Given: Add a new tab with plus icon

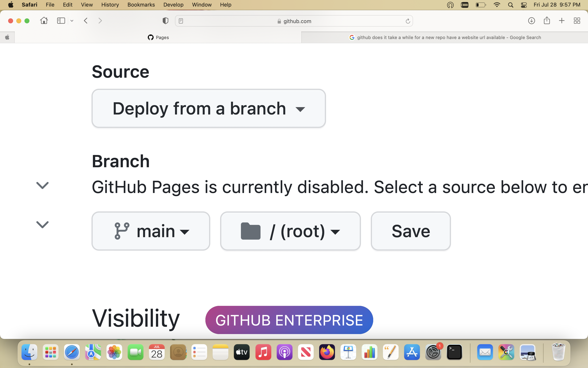Looking at the screenshot, I should click(x=562, y=21).
